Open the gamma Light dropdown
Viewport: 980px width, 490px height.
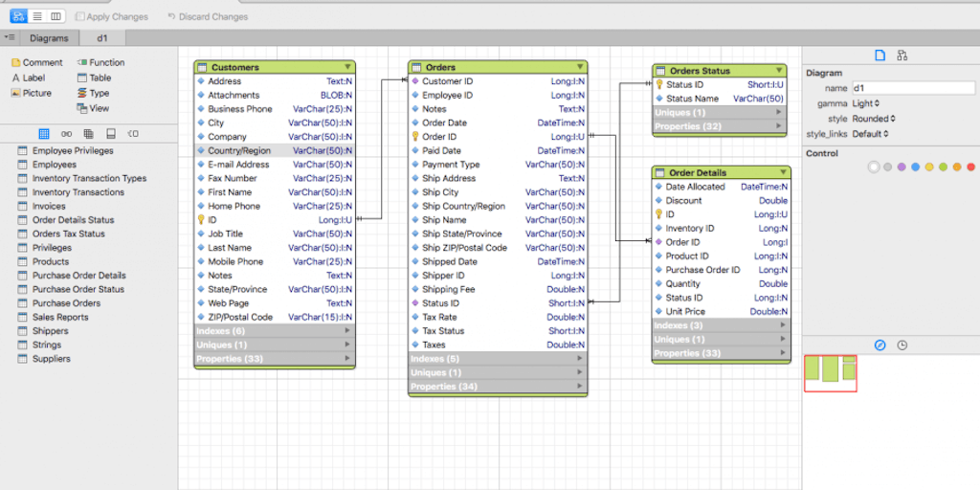[866, 103]
